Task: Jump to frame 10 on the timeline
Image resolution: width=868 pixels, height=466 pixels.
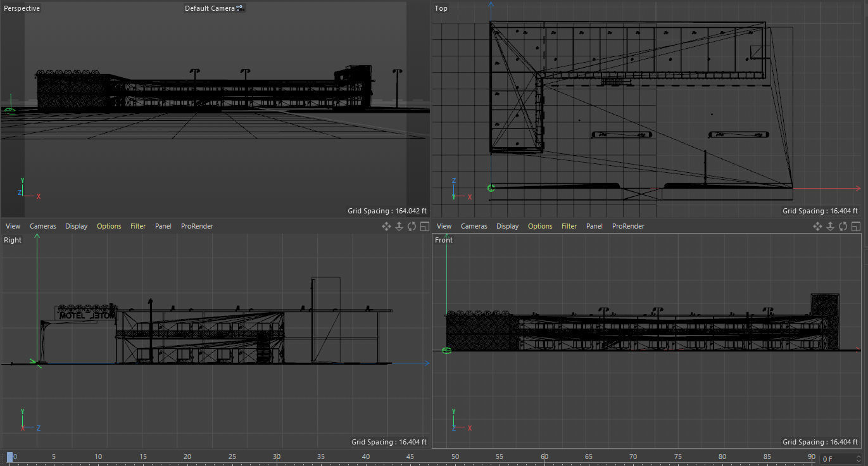Action: (98, 457)
